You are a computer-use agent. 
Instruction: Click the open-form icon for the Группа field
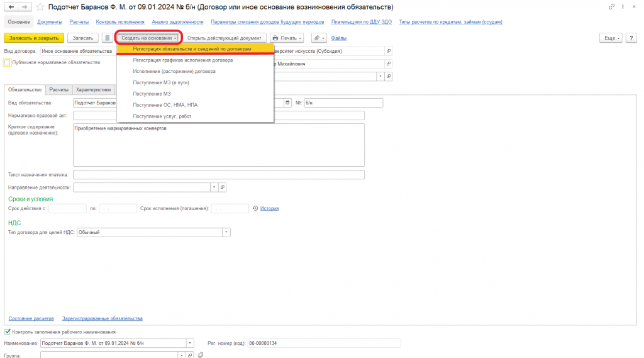click(x=190, y=355)
